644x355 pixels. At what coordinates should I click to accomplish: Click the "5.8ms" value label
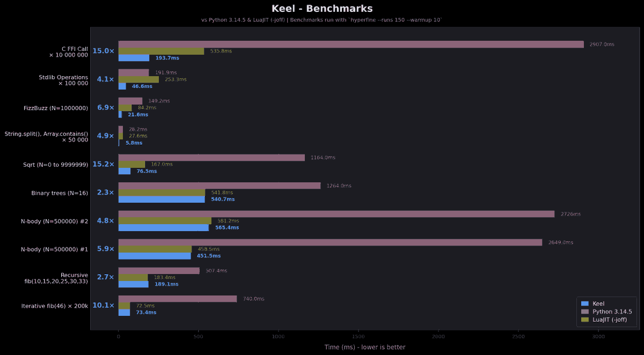pos(134,143)
